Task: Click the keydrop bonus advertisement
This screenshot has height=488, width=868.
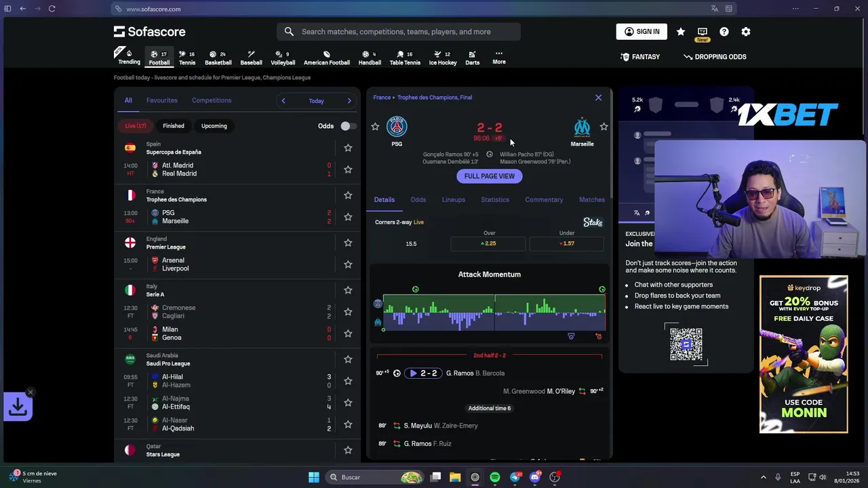Action: (x=804, y=354)
